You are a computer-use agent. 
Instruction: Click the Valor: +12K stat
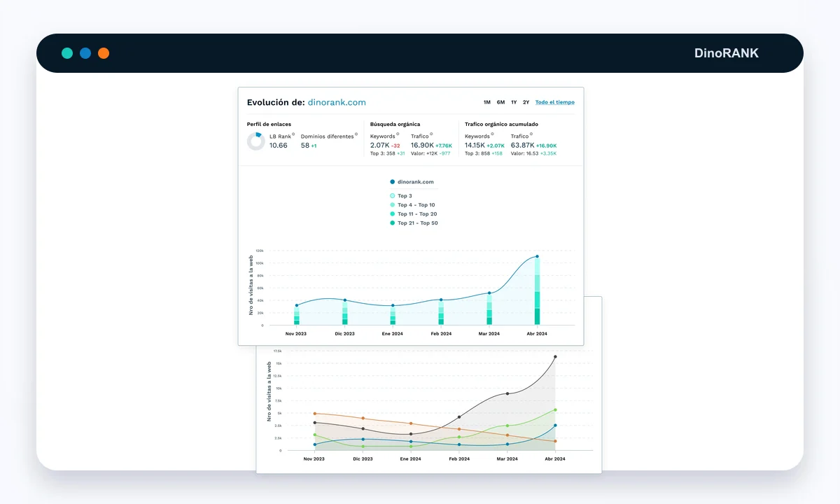point(424,153)
